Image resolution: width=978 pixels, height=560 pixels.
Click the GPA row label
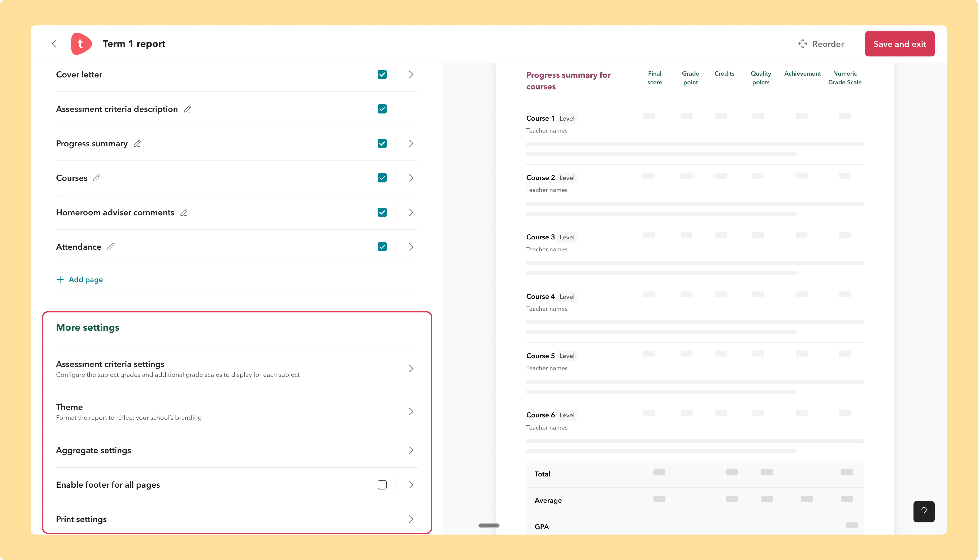541,527
